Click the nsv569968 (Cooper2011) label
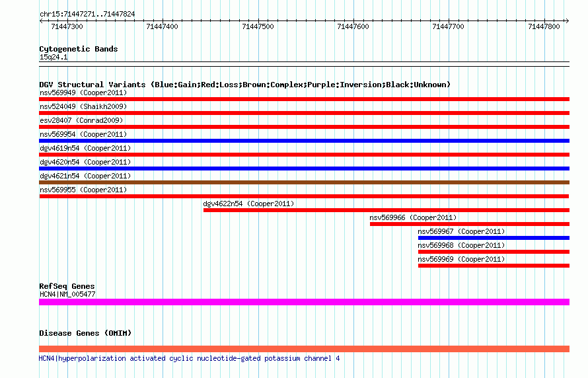 (461, 245)
